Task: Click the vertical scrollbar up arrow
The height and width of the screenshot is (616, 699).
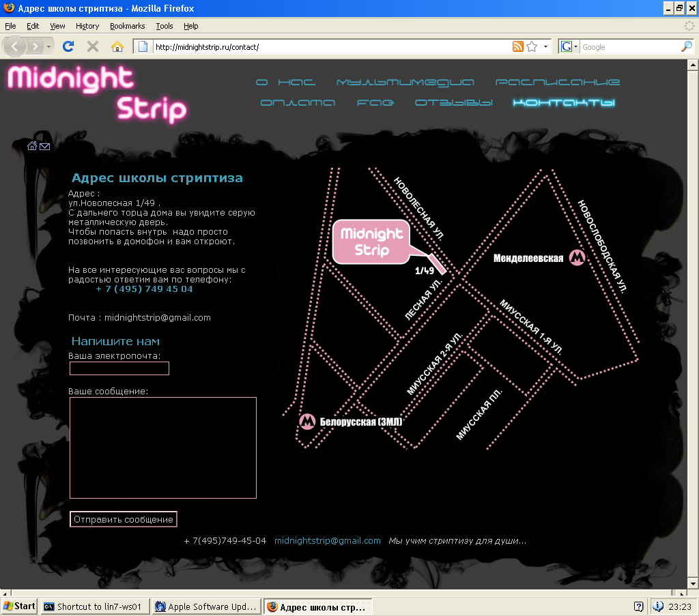Action: click(693, 65)
